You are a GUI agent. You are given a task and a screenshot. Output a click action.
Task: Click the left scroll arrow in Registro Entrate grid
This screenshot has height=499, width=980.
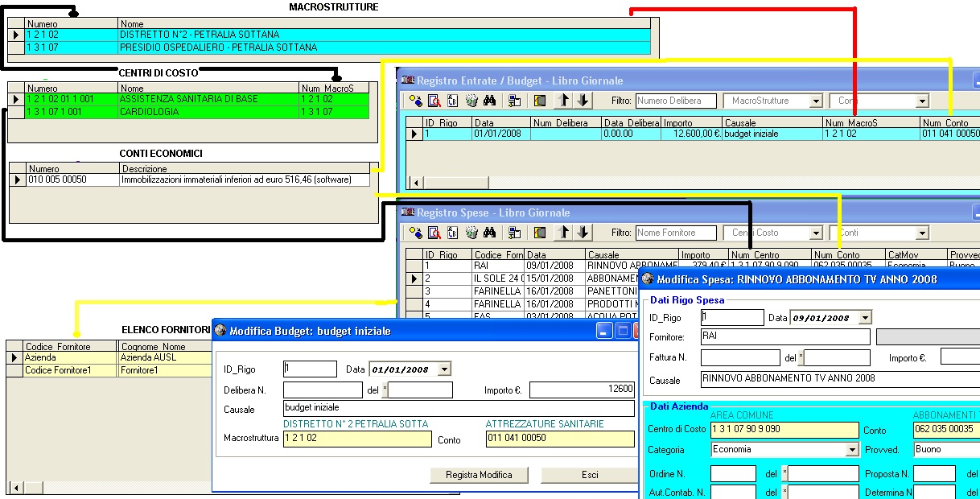coord(417,183)
